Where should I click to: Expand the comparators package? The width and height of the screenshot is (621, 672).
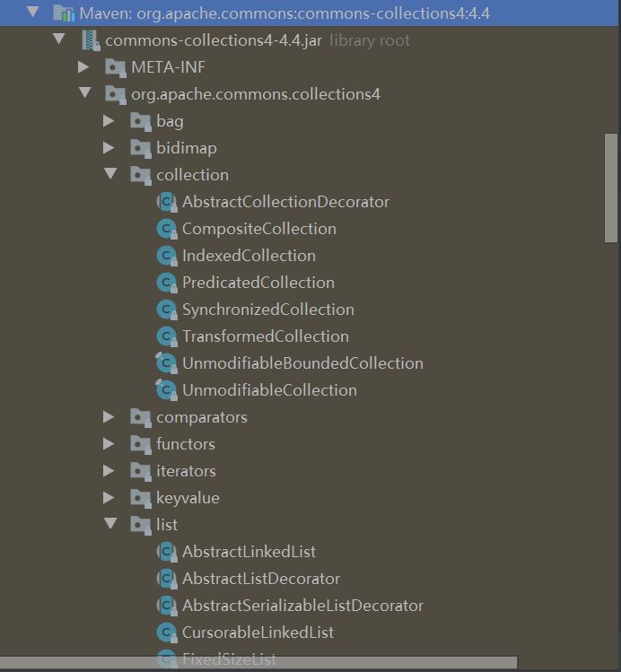[x=109, y=417]
